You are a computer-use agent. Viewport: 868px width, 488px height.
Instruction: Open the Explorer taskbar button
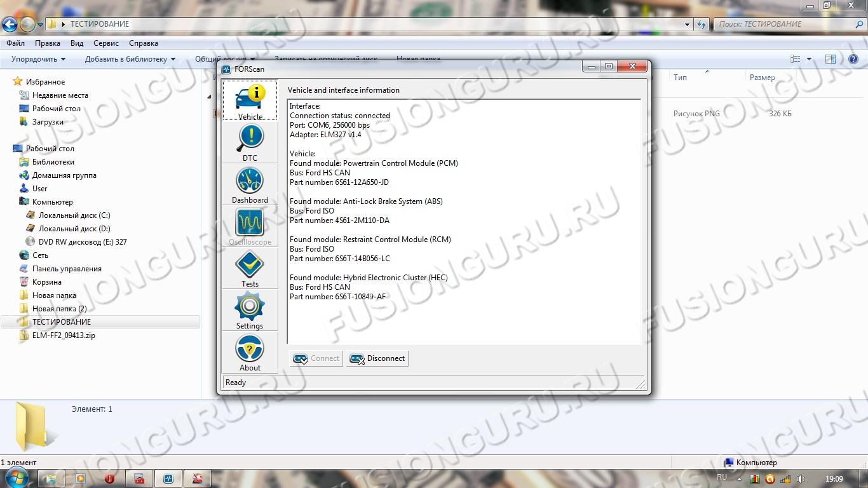pyautogui.click(x=51, y=478)
